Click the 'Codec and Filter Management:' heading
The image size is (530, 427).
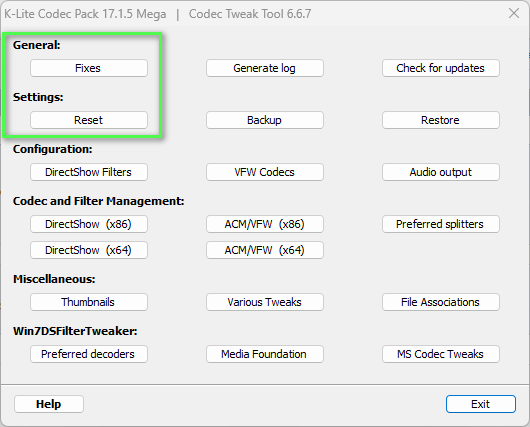click(98, 201)
